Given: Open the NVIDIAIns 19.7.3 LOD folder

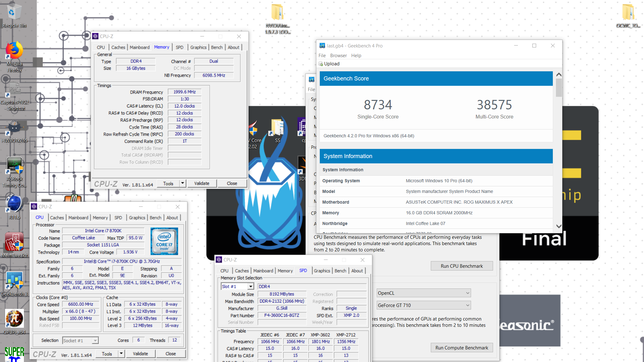Looking at the screenshot, I should [x=278, y=18].
